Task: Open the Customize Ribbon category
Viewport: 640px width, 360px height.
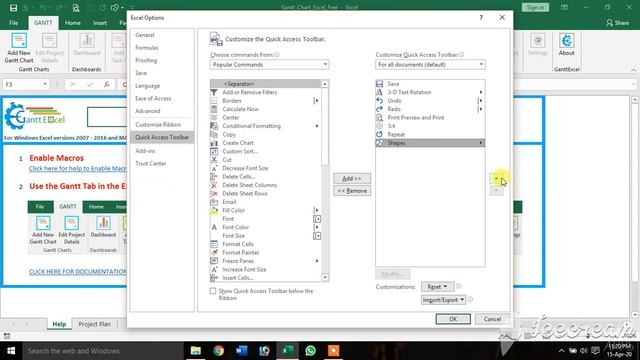Action: pos(158,124)
